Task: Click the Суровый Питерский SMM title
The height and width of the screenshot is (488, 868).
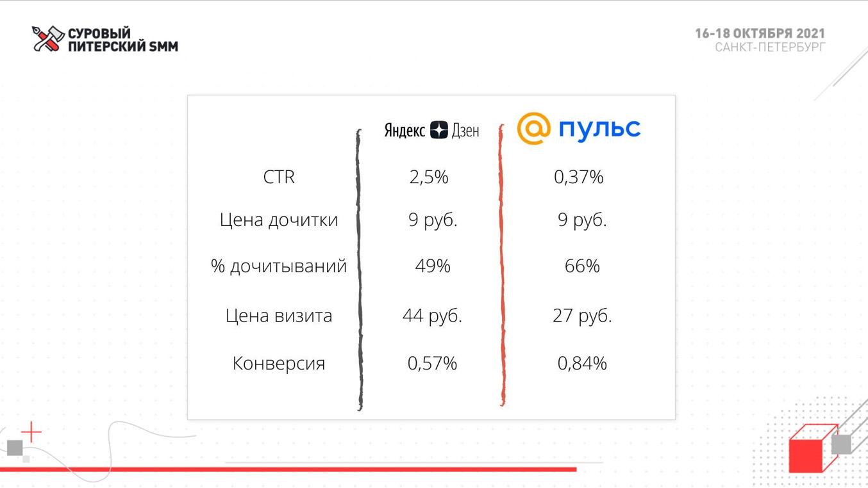Action: coord(123,39)
